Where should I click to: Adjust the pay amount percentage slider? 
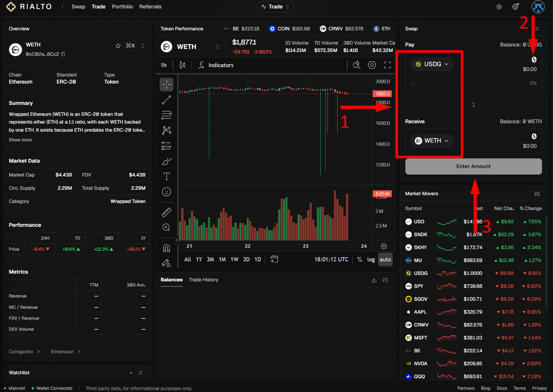coord(461,84)
